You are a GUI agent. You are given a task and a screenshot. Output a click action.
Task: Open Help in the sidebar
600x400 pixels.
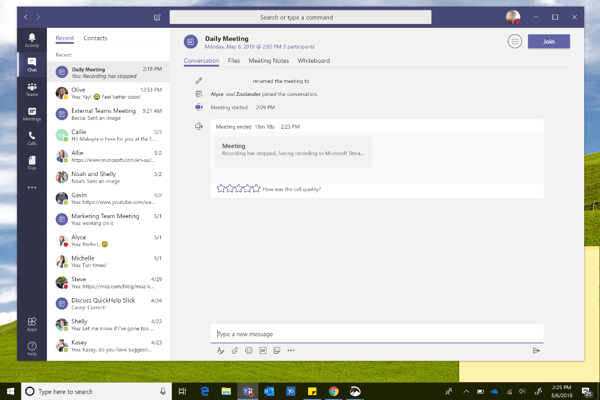[x=32, y=348]
